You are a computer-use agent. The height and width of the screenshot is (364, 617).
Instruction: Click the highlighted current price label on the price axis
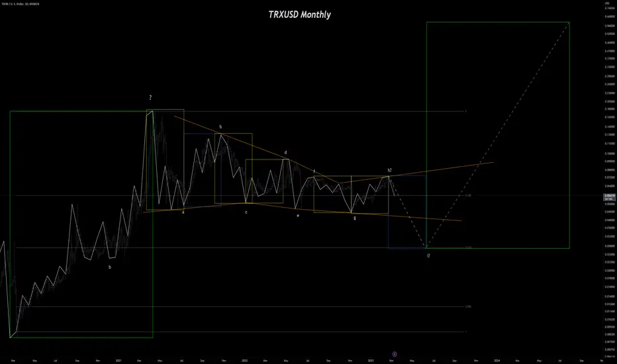pos(609,197)
